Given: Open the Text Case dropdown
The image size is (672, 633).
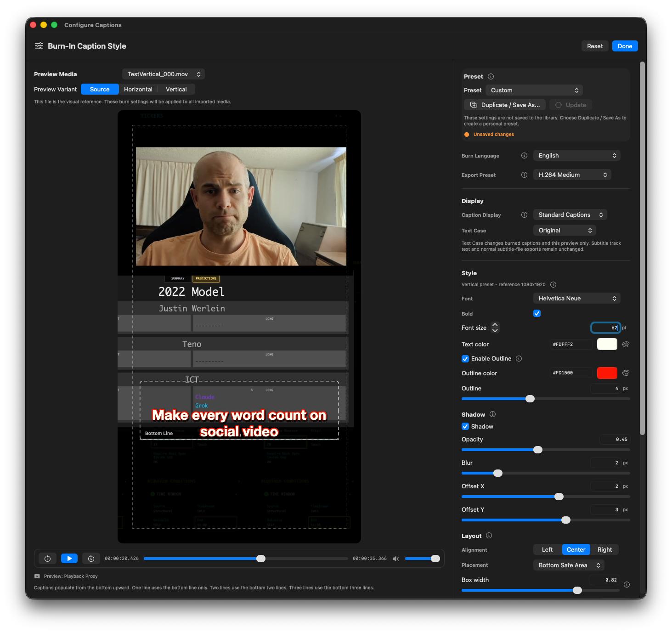Looking at the screenshot, I should pos(565,231).
